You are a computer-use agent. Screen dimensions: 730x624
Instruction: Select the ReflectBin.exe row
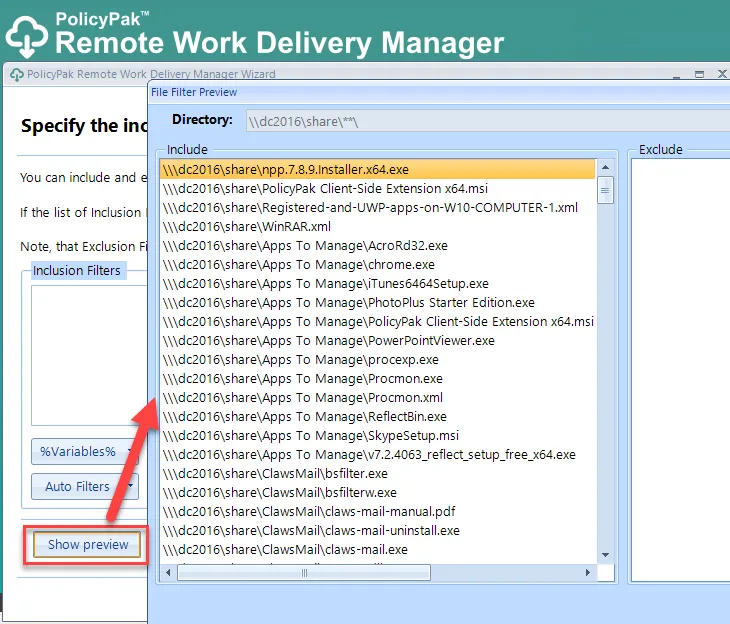[378, 417]
